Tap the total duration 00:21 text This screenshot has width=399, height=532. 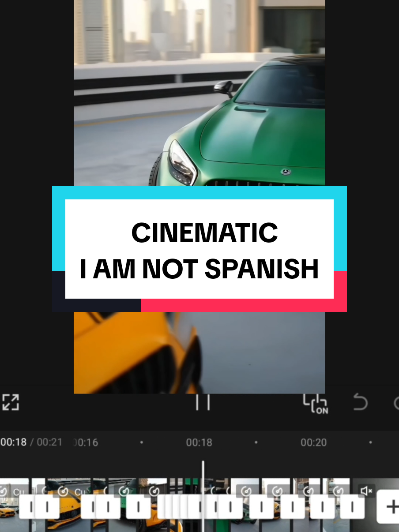coord(49,442)
